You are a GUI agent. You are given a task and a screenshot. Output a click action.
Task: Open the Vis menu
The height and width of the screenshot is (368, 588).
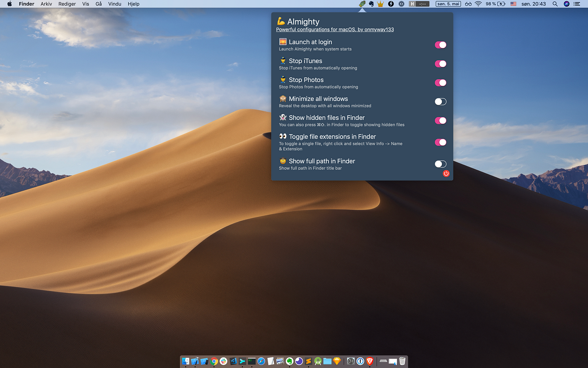(86, 4)
